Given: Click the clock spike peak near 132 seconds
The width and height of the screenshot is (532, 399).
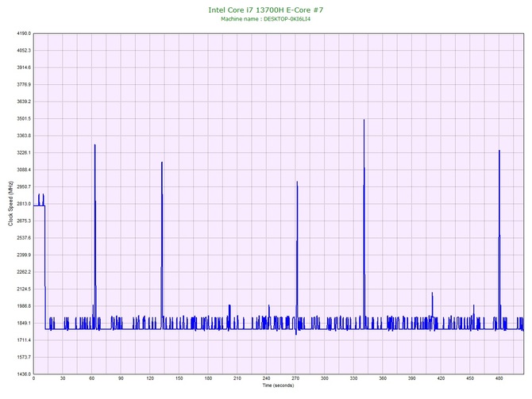Looking at the screenshot, I should pyautogui.click(x=162, y=163).
